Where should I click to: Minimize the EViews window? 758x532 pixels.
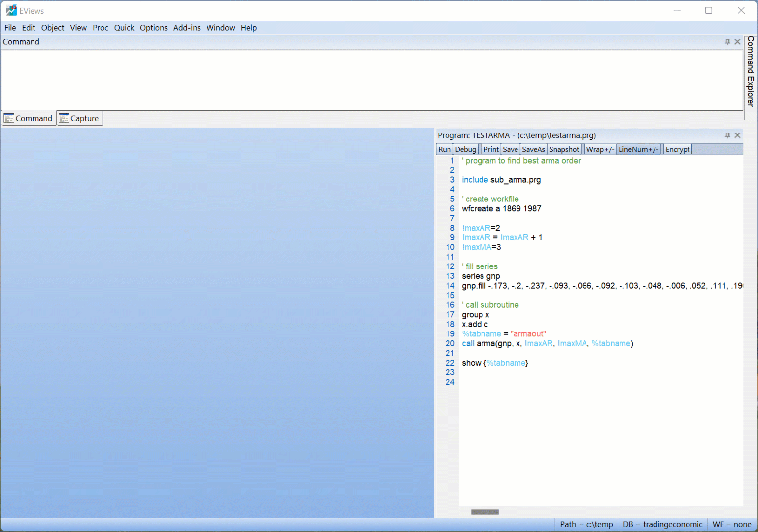coord(677,10)
